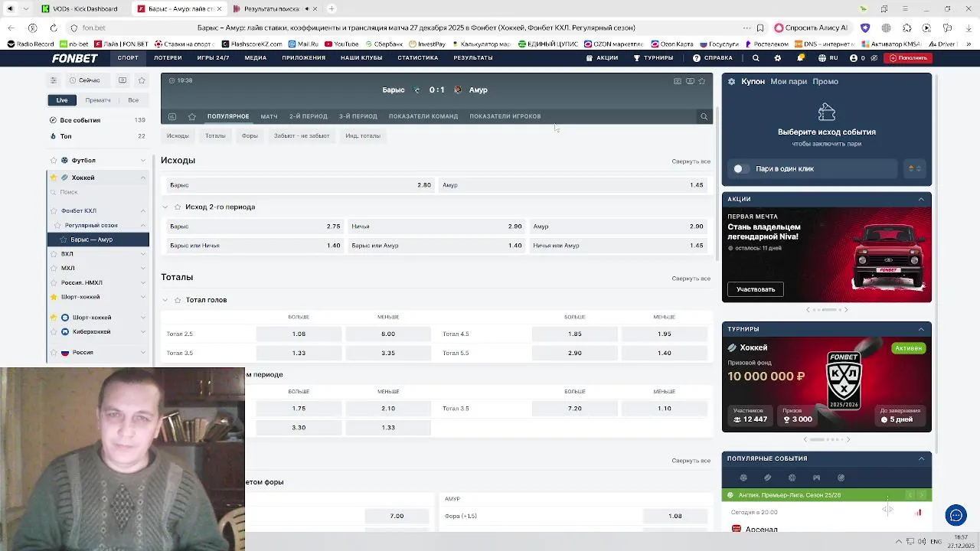Collapse the Тотал голов market chevron
This screenshot has width=980, height=551.
[165, 300]
